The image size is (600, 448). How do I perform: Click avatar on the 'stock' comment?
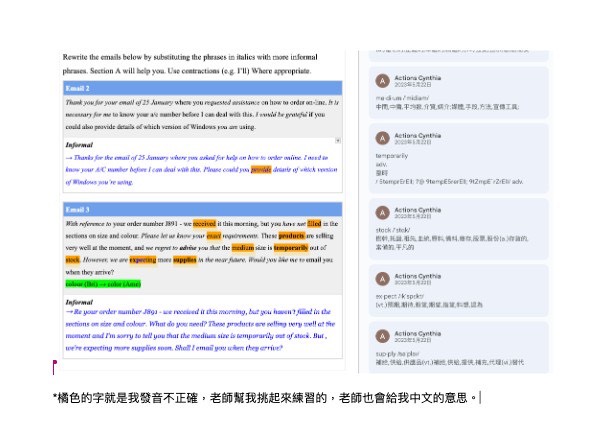(382, 212)
